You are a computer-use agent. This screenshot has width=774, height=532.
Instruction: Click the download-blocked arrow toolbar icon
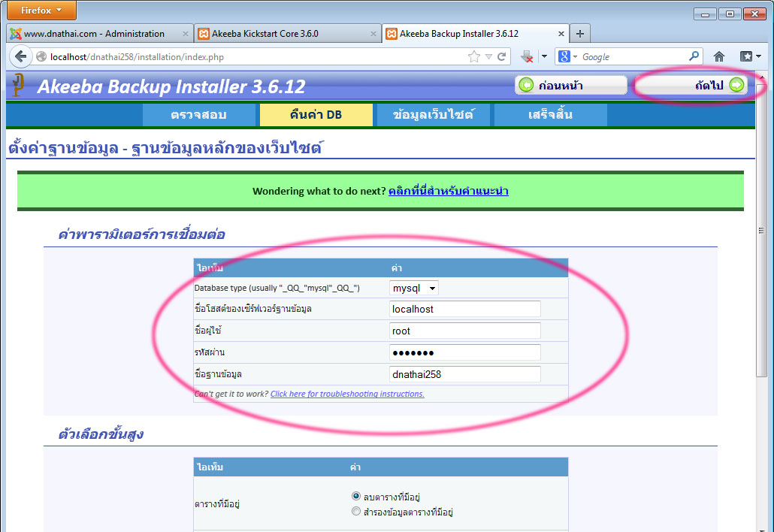point(528,57)
